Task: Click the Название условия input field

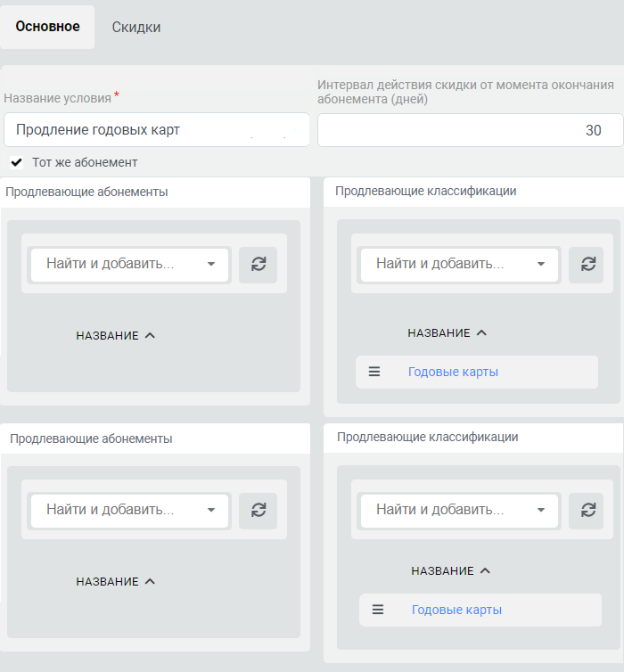Action: [x=156, y=130]
